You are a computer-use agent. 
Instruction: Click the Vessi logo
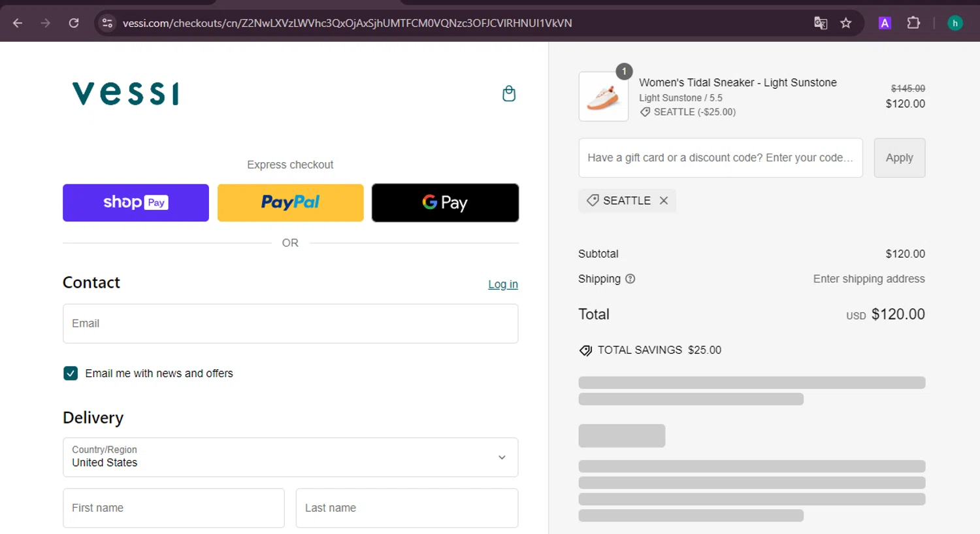(x=125, y=93)
